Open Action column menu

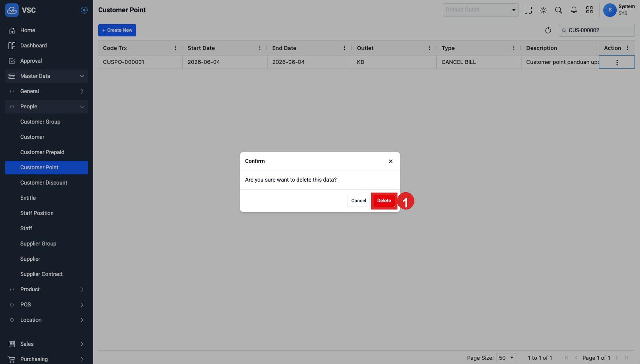(628, 48)
